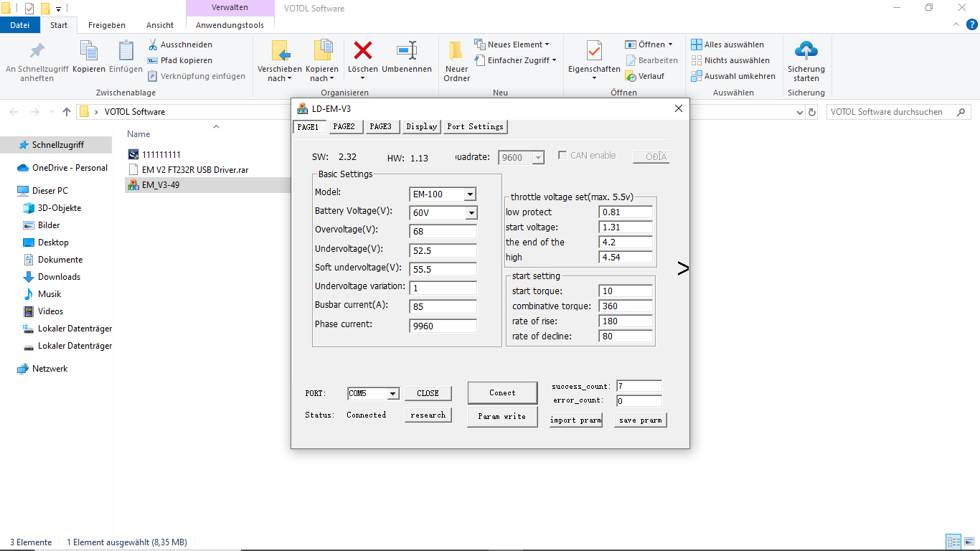Open the Ansicht ribbon tab
Viewport: 980px width, 551px height.
point(160,25)
